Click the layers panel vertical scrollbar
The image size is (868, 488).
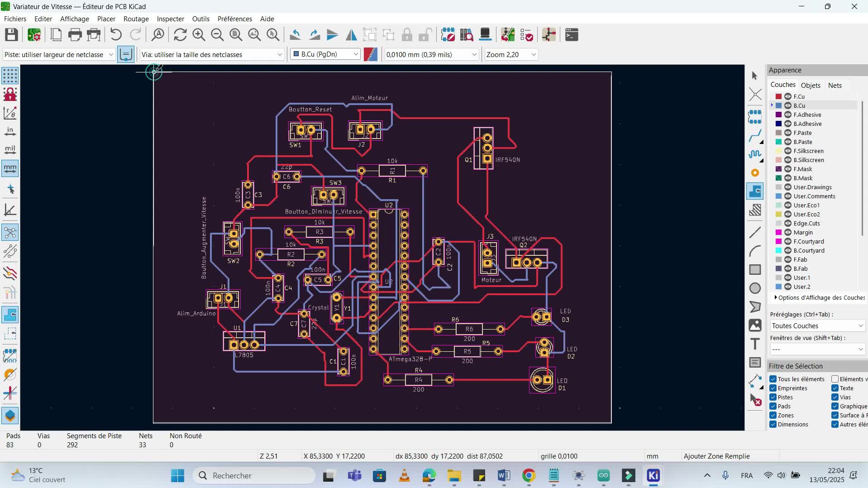[863, 168]
